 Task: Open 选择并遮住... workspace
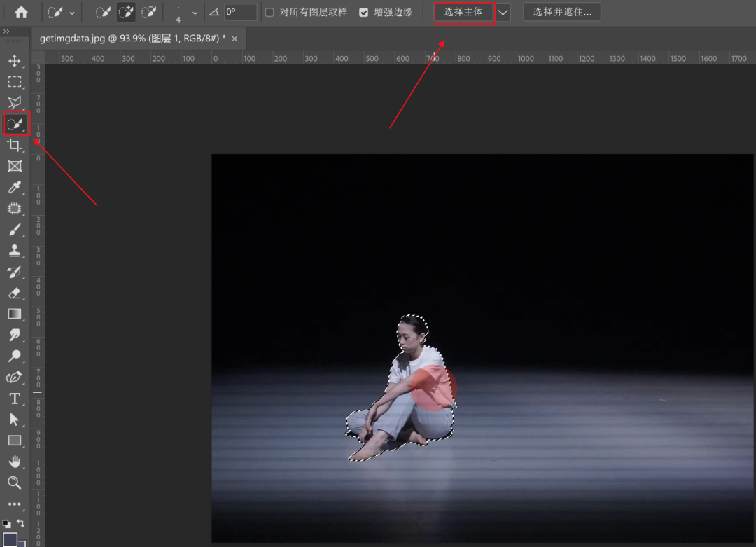tap(562, 13)
